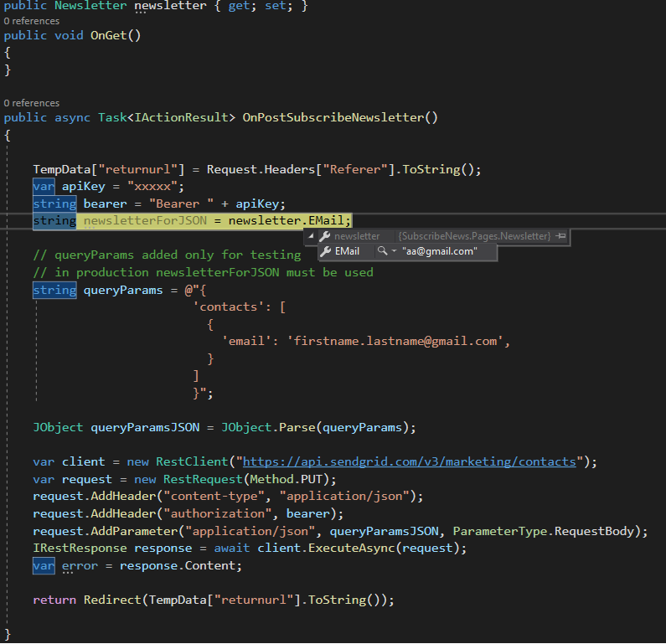Open visualizer dropdown arrow next to magnifier
This screenshot has height=644, width=666.
coord(394,251)
